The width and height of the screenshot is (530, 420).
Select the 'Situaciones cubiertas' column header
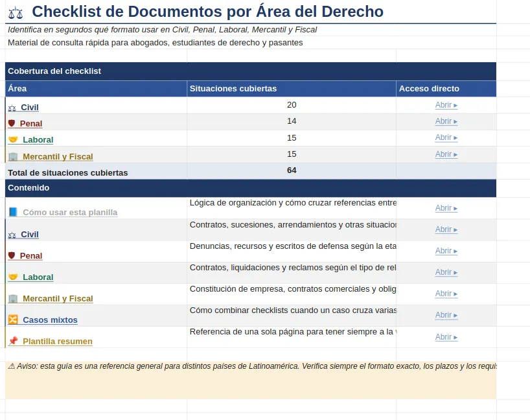tap(292, 89)
